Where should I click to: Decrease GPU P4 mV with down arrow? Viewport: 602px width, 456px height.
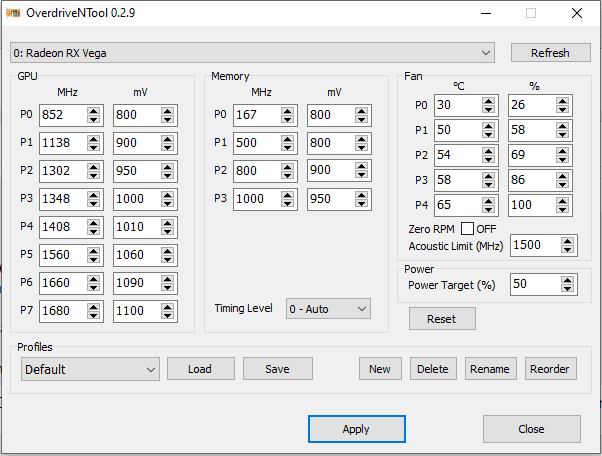[167, 231]
